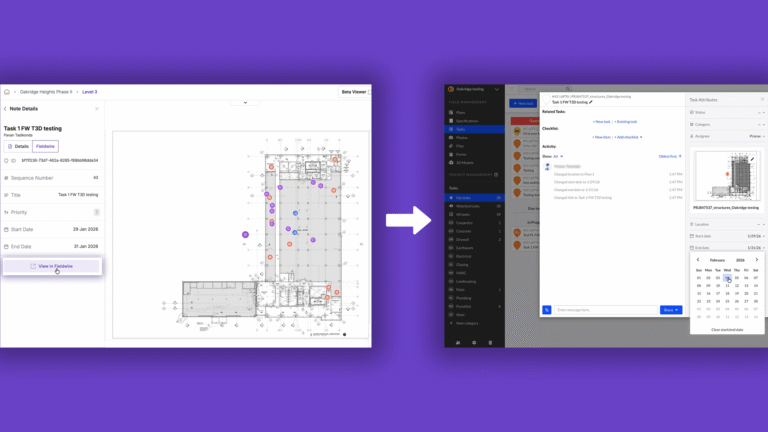The width and height of the screenshot is (768, 432).
Task: Click the View in Fieldwire button
Action: [51, 266]
